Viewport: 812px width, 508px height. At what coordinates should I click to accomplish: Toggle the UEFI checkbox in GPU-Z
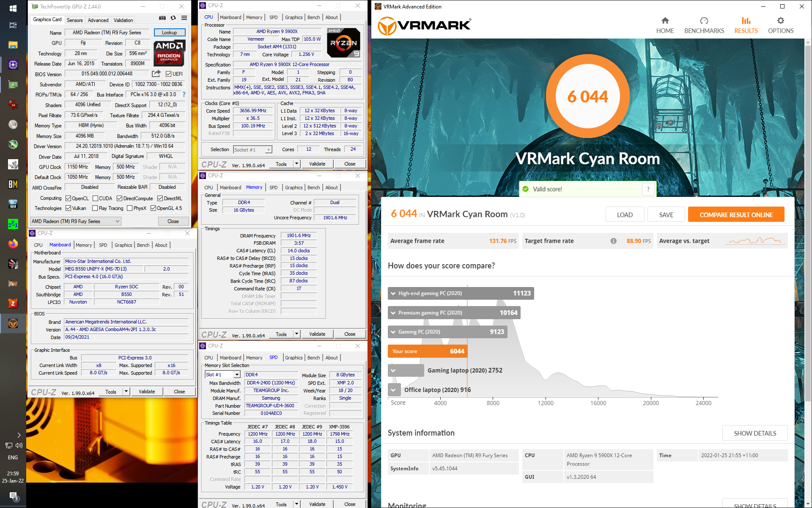tap(168, 74)
